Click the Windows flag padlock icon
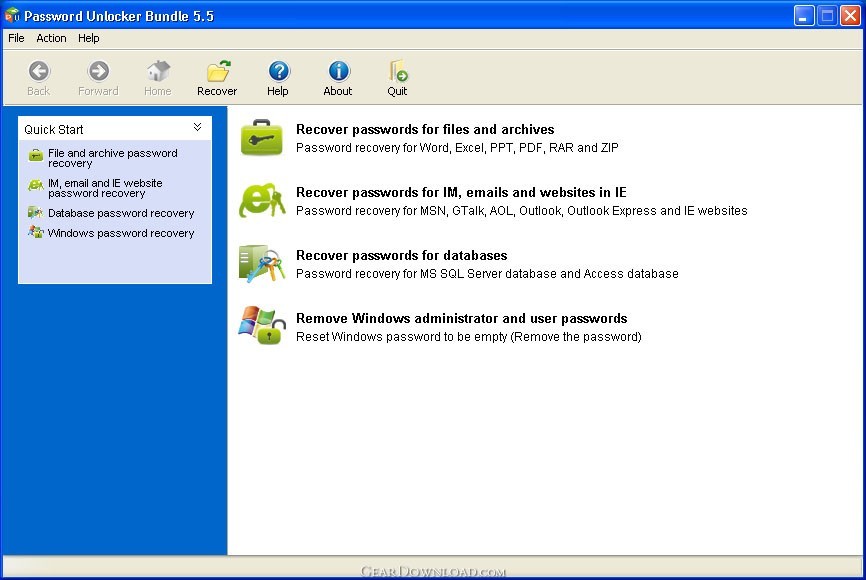This screenshot has width=866, height=580. tap(262, 325)
